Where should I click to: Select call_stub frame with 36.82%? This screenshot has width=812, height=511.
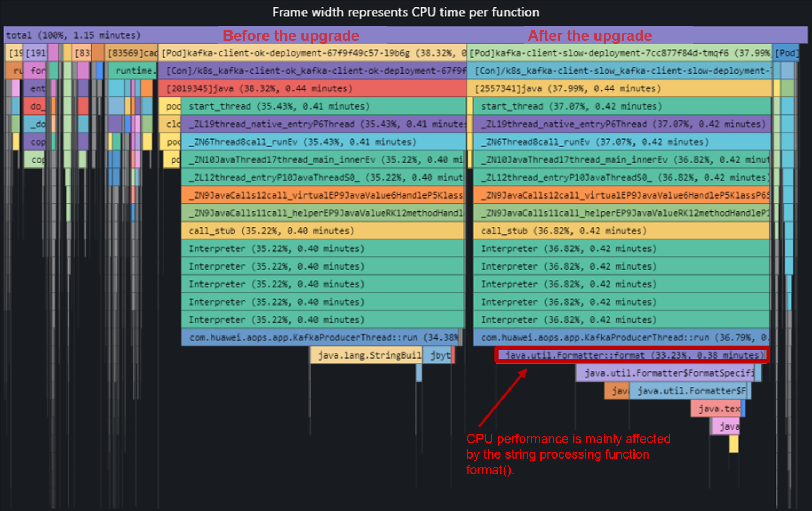pyautogui.click(x=621, y=231)
